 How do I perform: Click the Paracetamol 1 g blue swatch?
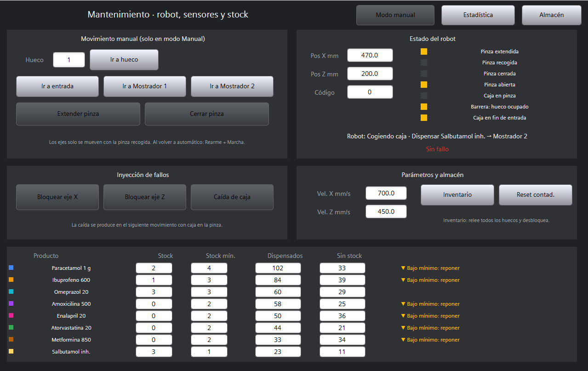tap(11, 268)
